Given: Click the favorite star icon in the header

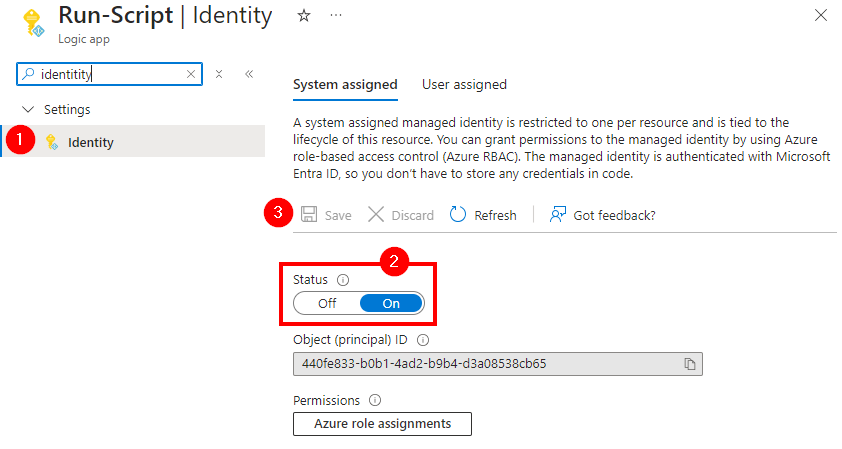Looking at the screenshot, I should 304,16.
